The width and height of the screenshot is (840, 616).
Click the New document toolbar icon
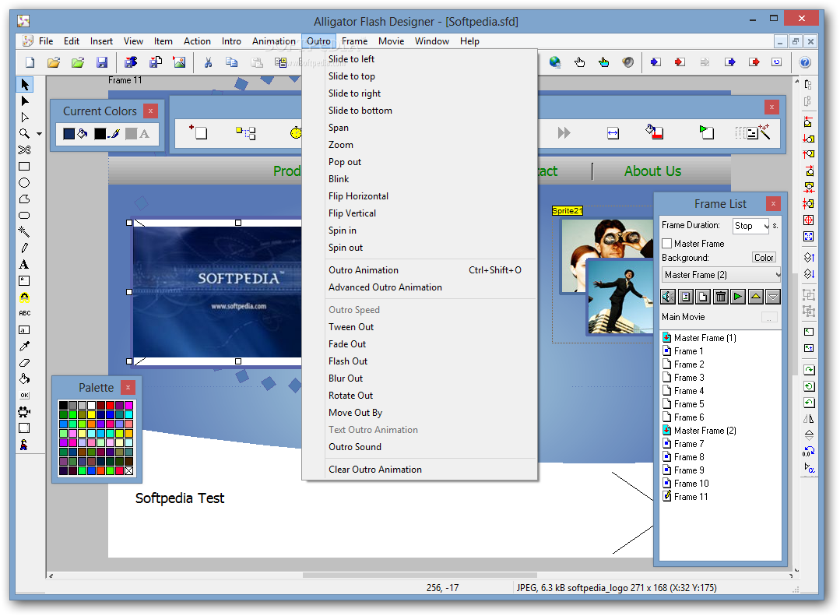pyautogui.click(x=30, y=62)
